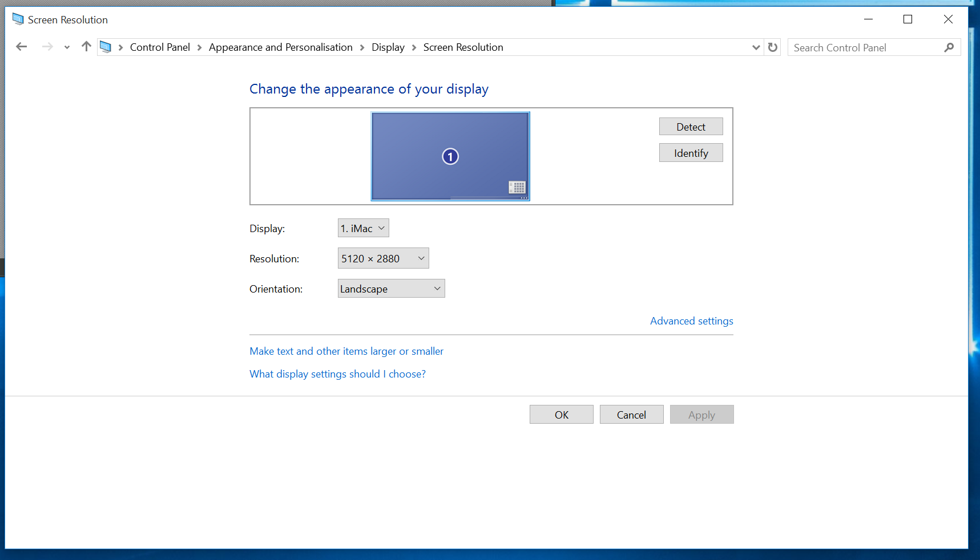Minimize the Screen Resolution window
The image size is (980, 560).
click(869, 19)
